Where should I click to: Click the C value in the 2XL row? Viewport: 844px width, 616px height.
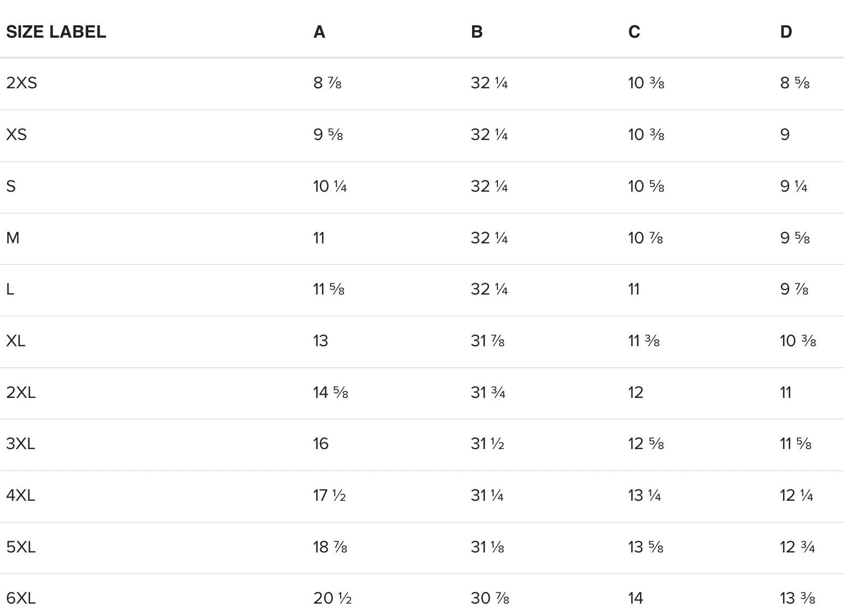[636, 393]
